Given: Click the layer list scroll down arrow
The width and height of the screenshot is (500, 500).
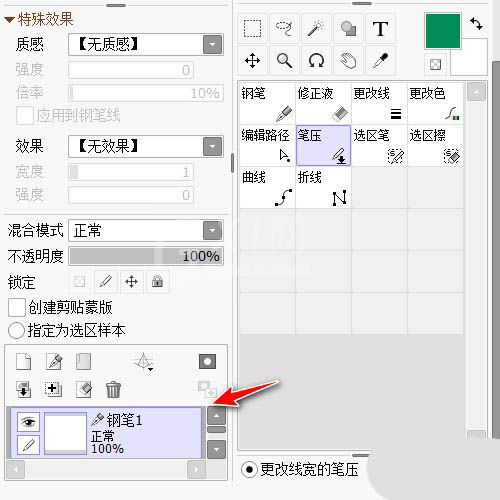Looking at the screenshot, I should pos(216,449).
